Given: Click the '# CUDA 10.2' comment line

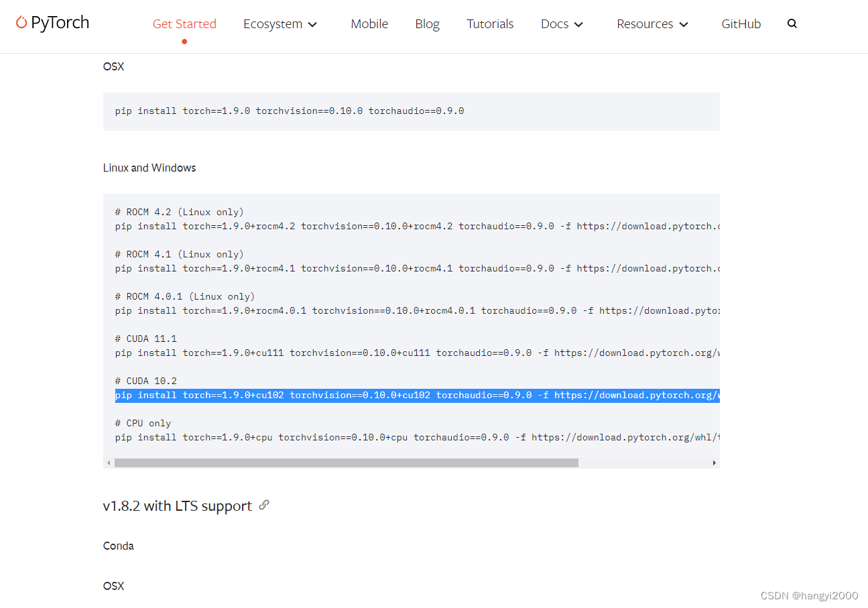Looking at the screenshot, I should pos(145,381).
